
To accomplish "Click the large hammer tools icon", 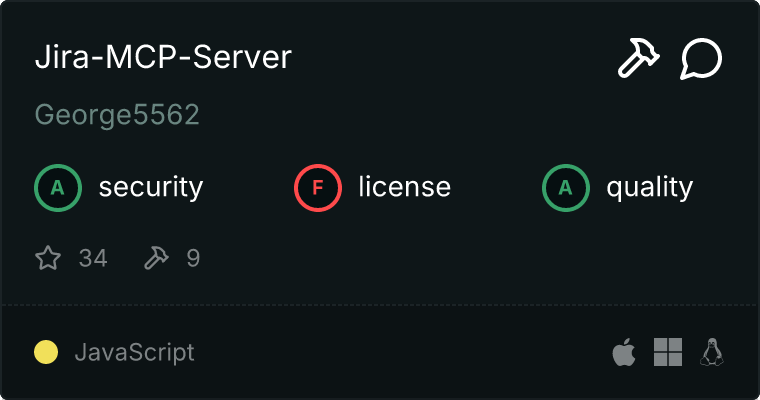I will point(637,59).
